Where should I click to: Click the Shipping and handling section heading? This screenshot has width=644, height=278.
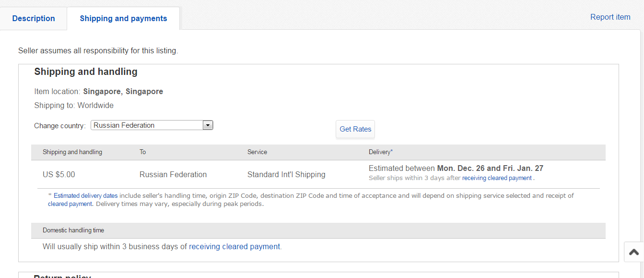point(86,72)
